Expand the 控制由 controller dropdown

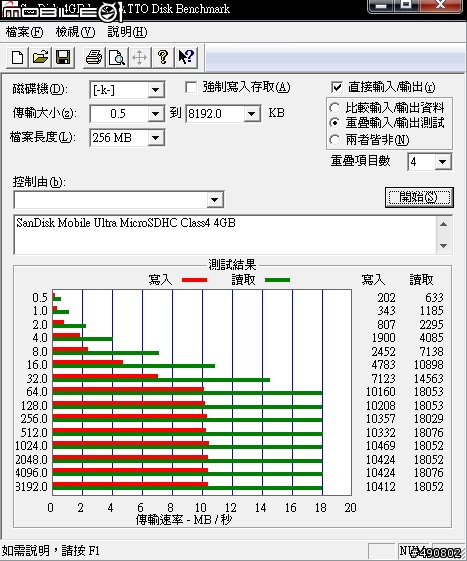click(215, 200)
